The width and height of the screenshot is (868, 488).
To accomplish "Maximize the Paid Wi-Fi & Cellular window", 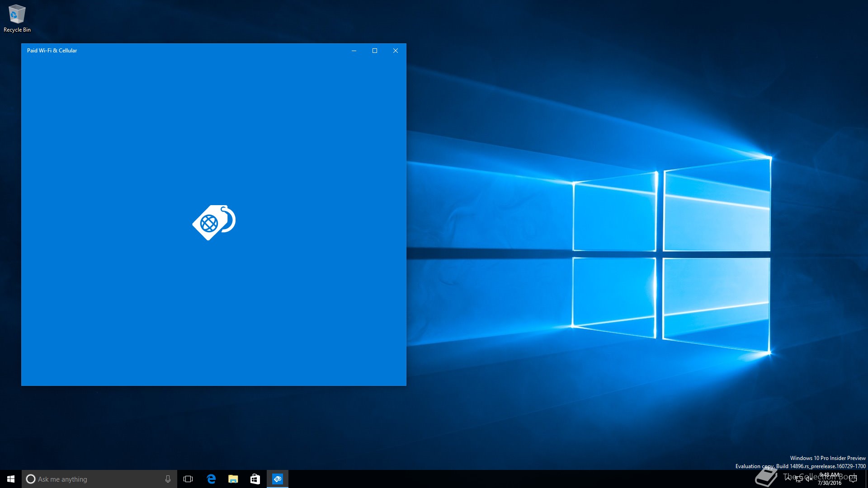I will pos(375,51).
